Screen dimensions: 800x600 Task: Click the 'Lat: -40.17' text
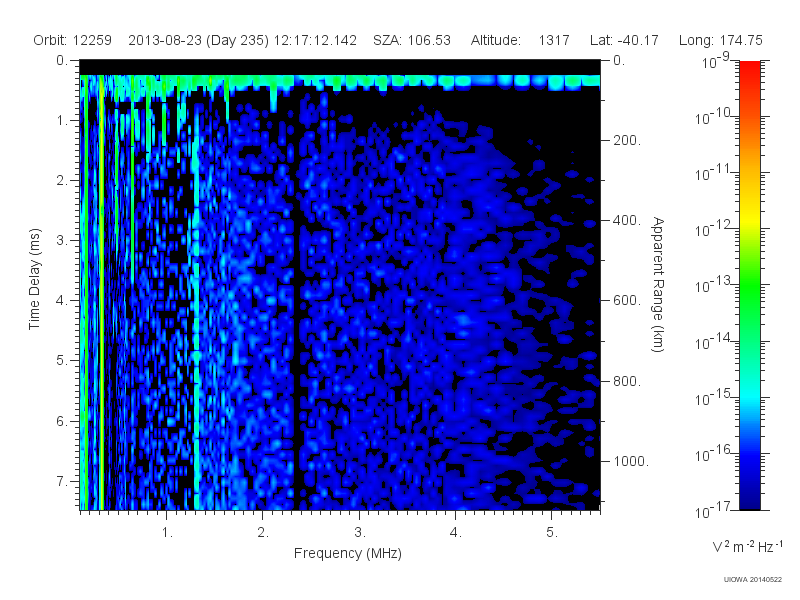[624, 40]
